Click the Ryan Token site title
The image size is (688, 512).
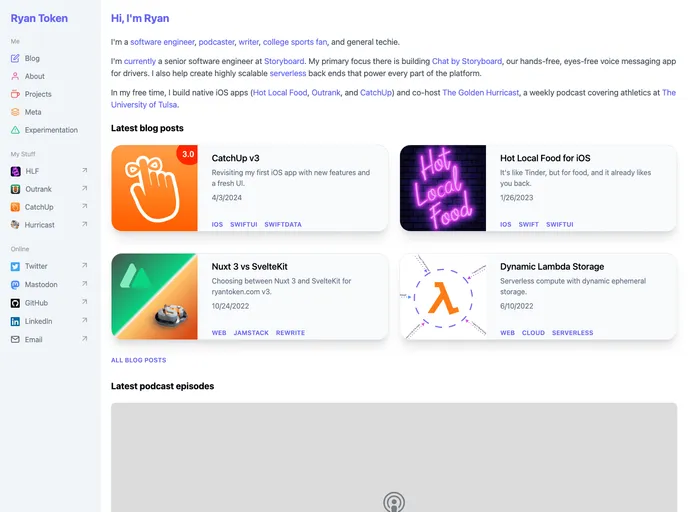[x=39, y=18]
